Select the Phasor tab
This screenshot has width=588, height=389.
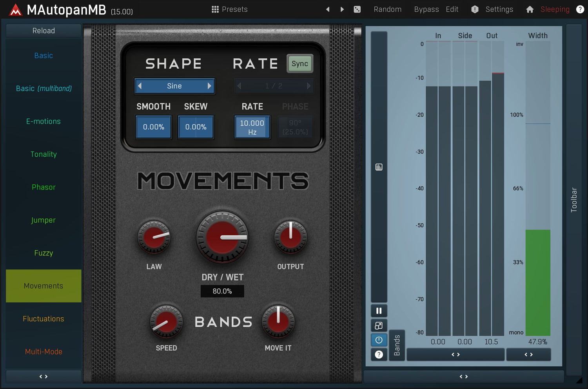point(44,187)
